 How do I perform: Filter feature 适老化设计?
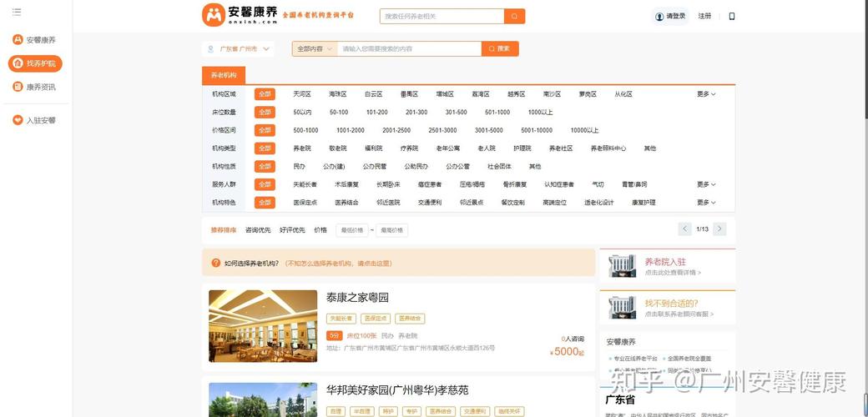point(599,203)
